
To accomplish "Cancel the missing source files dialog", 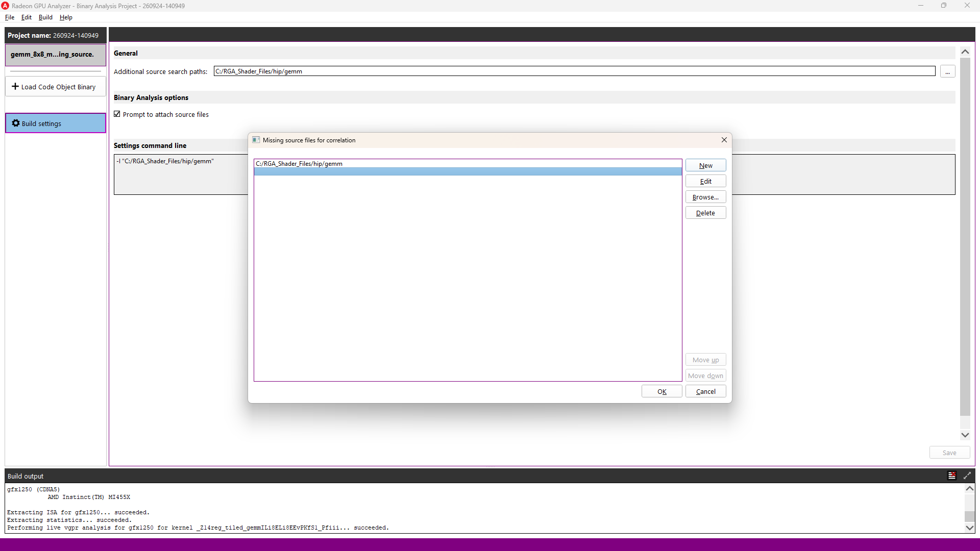I will (705, 391).
